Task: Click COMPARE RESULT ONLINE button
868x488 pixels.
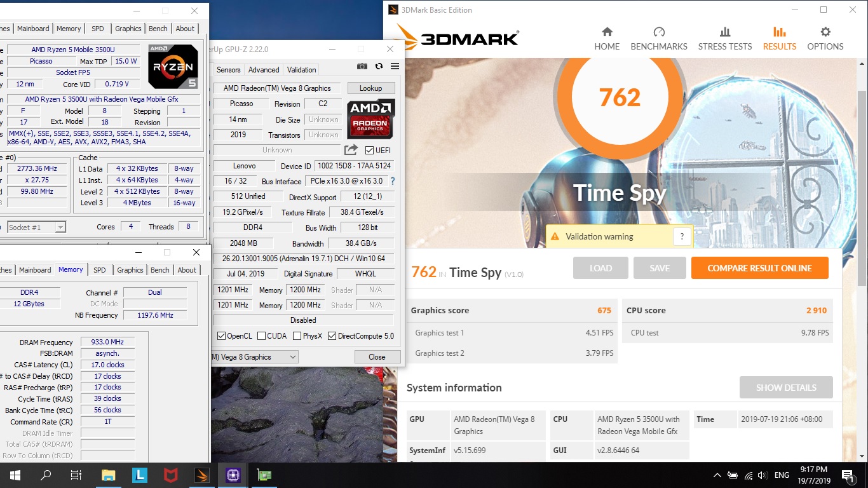Action: pyautogui.click(x=760, y=268)
